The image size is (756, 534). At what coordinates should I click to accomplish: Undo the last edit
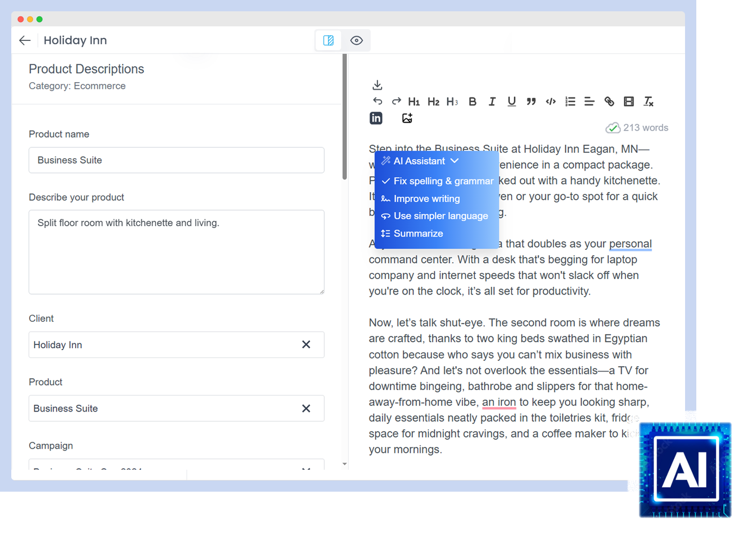377,101
